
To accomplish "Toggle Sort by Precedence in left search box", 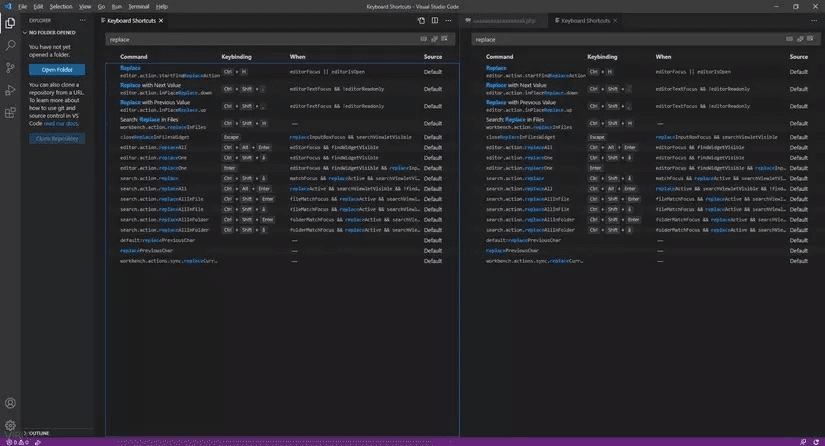I will coord(434,39).
